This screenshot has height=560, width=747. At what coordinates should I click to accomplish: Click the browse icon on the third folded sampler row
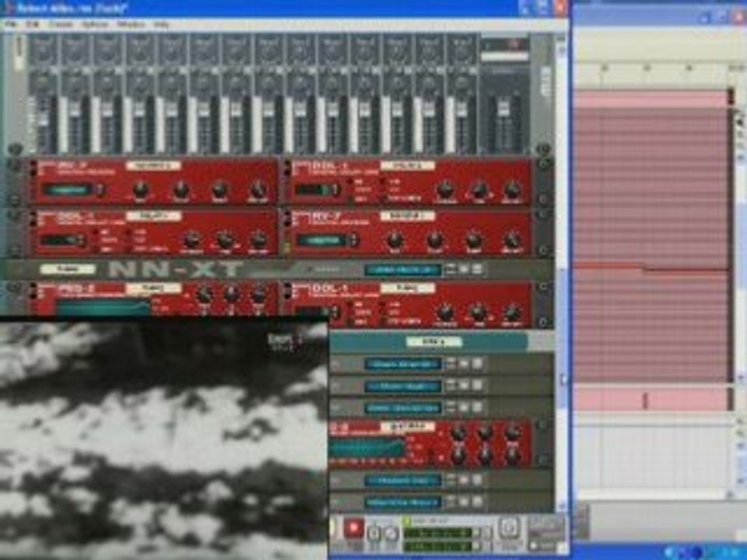click(x=464, y=408)
